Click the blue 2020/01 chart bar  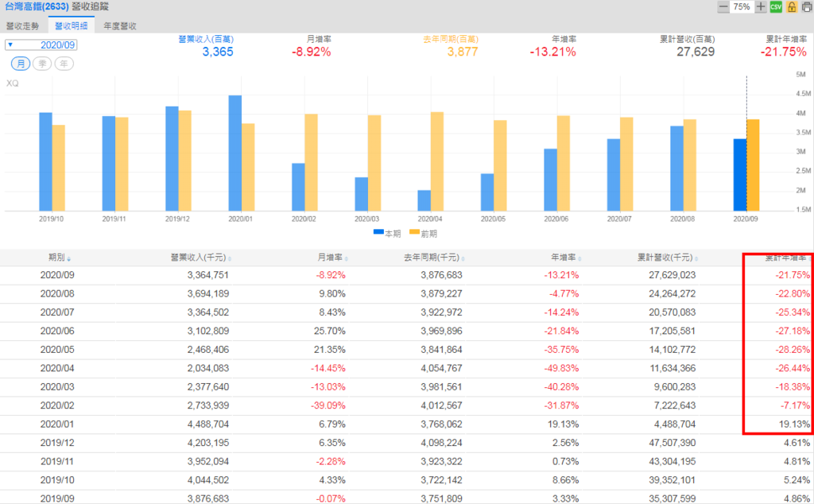[235, 153]
